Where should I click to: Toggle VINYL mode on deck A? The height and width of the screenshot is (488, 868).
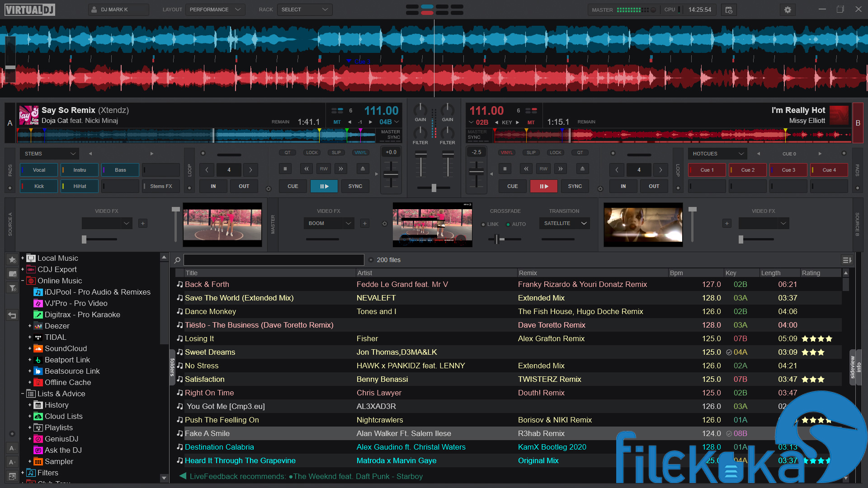point(361,153)
